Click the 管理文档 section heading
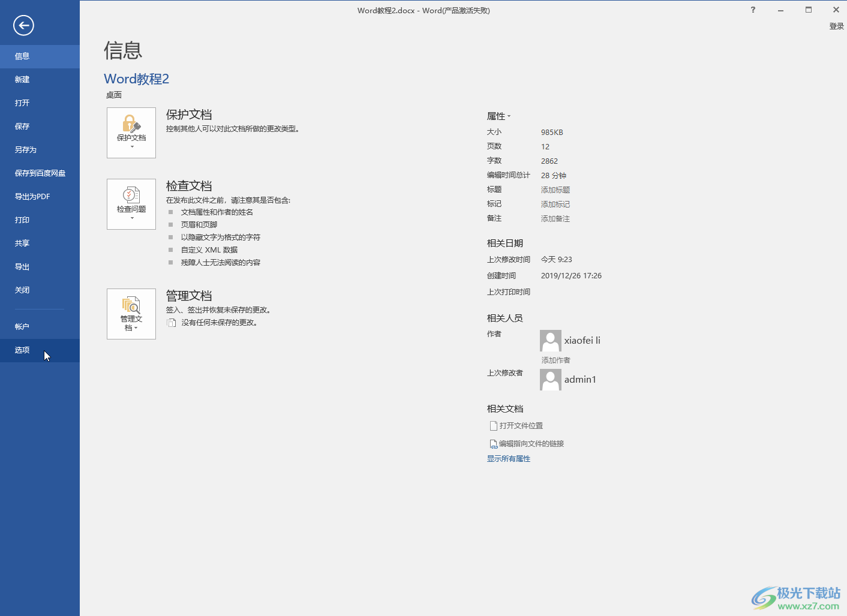 click(x=189, y=296)
